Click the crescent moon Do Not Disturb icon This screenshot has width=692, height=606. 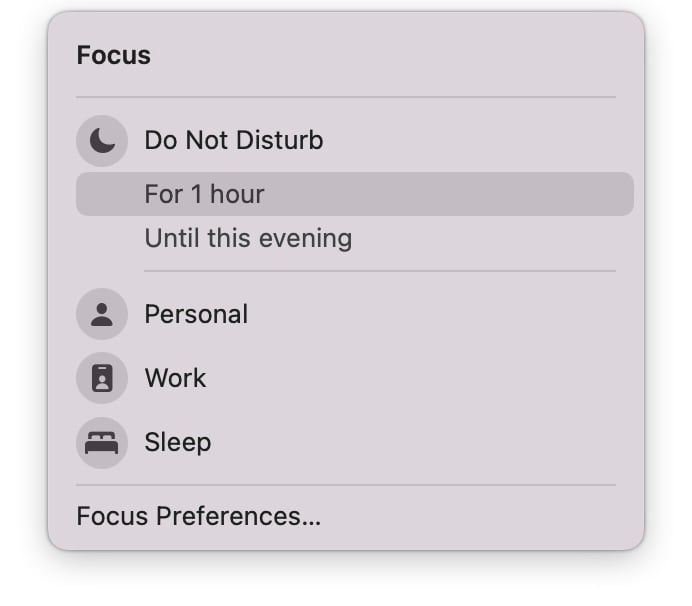coord(102,141)
